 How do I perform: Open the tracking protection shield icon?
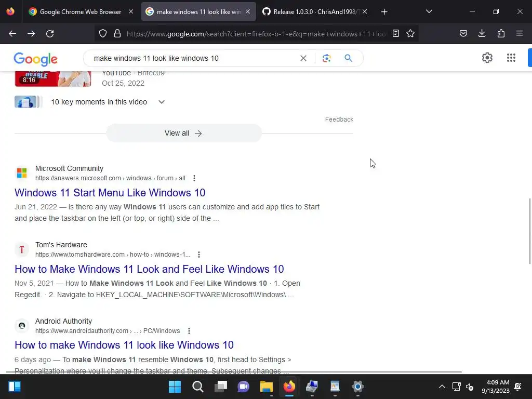[103, 34]
